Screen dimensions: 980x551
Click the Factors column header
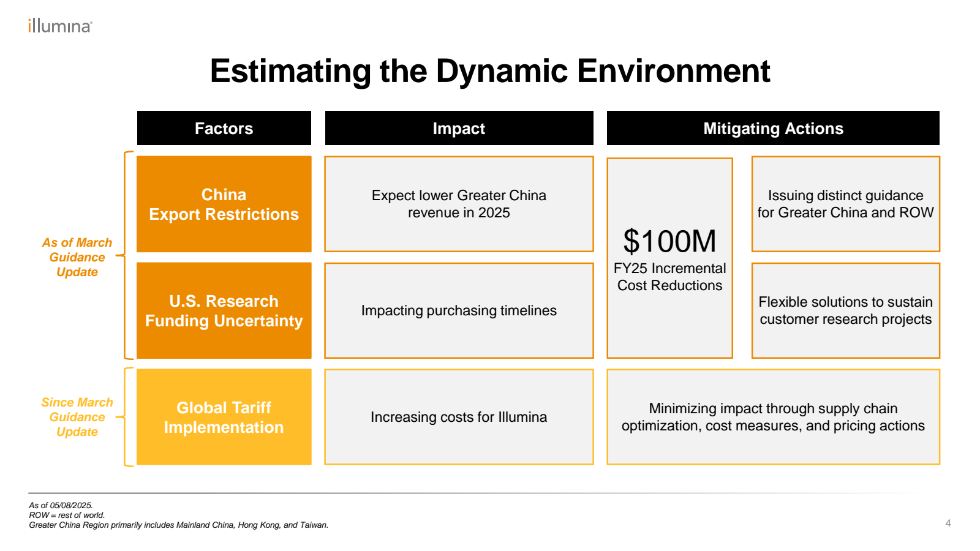pyautogui.click(x=224, y=129)
